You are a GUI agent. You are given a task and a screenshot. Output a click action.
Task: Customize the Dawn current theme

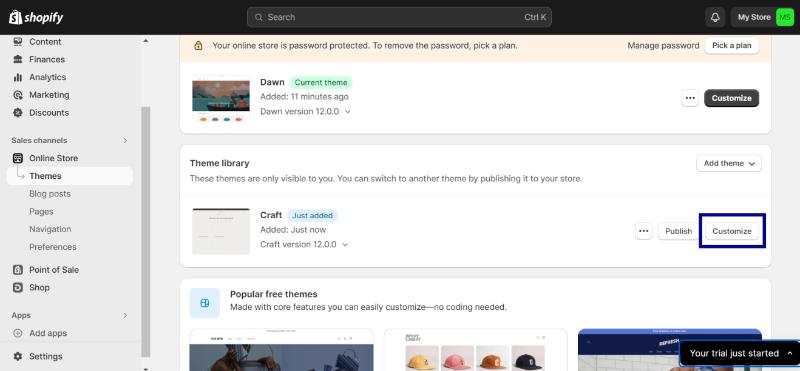coord(732,98)
